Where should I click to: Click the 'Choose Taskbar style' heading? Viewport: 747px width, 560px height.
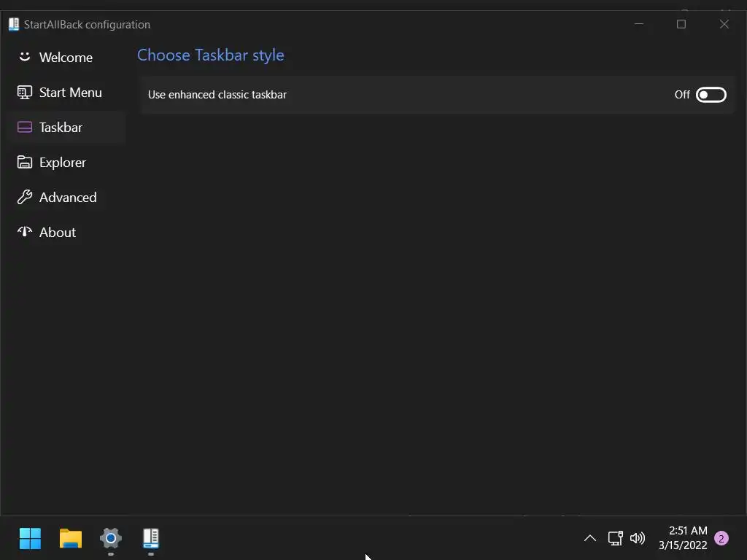[211, 55]
